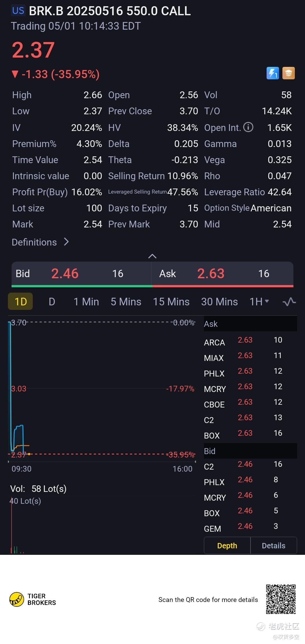
Task: Tap the US market badge
Action: tap(18, 11)
